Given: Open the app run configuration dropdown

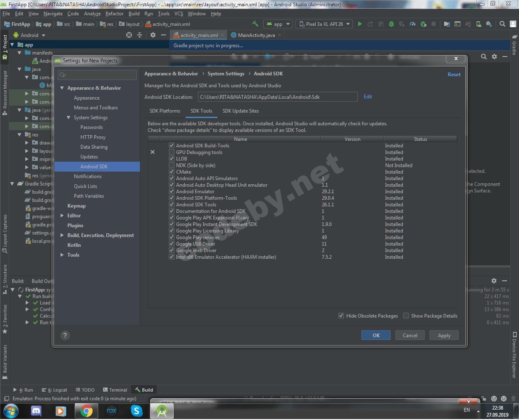Looking at the screenshot, I should click(x=278, y=24).
